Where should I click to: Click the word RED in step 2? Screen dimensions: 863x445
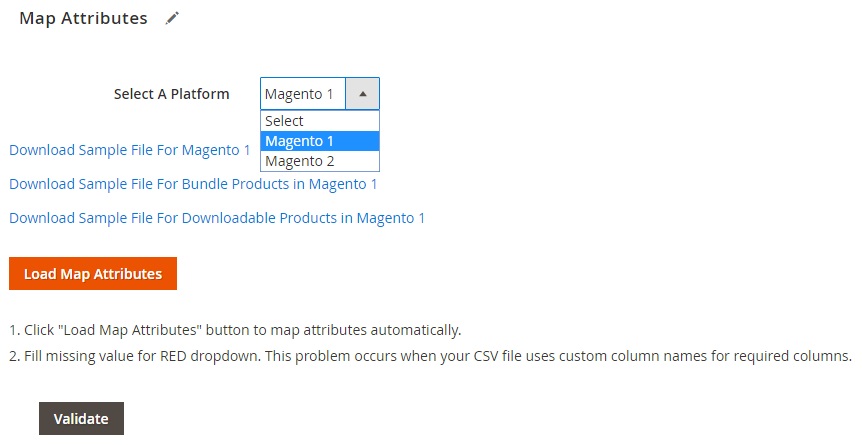173,356
